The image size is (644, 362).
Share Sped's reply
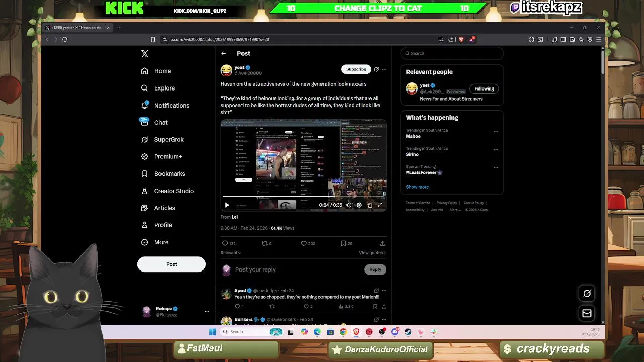[384, 306]
